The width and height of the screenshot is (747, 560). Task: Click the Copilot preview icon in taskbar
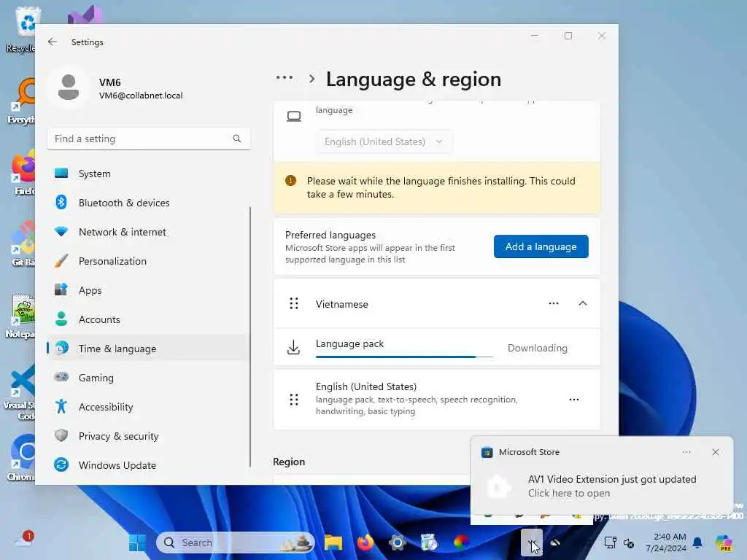click(x=724, y=542)
